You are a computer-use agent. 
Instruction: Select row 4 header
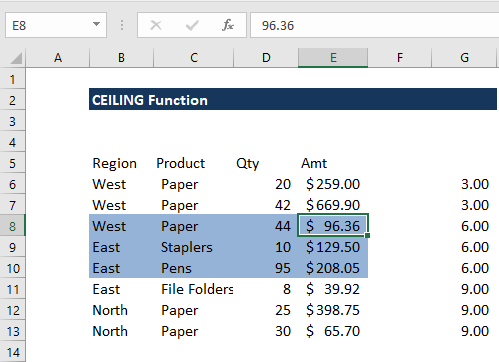(x=13, y=142)
